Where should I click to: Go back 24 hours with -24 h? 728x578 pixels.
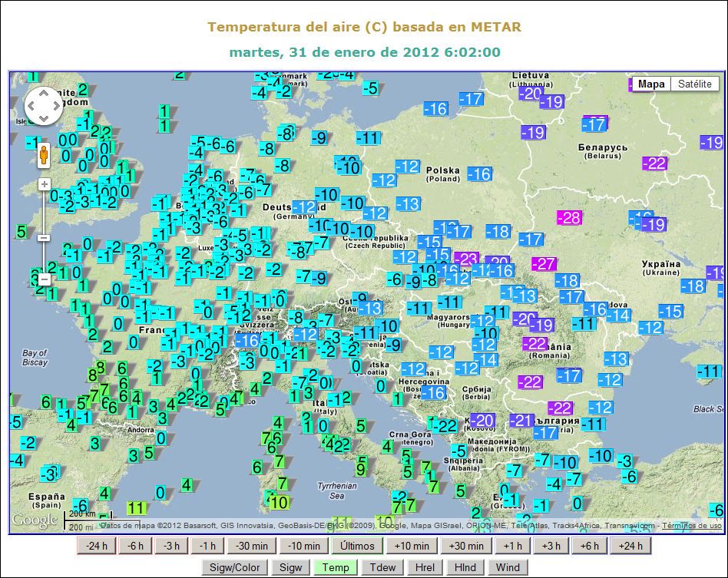(x=97, y=546)
